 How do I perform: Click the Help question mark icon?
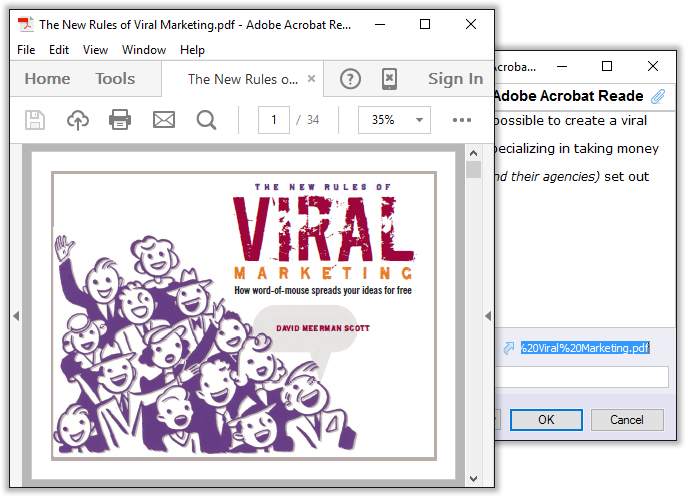tap(350, 79)
